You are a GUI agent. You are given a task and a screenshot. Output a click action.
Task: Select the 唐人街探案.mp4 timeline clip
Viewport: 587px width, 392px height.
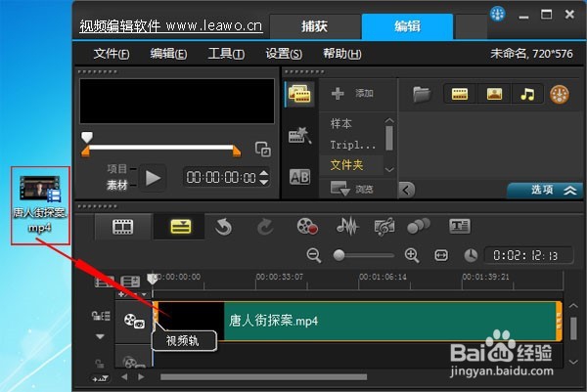[x=357, y=321]
